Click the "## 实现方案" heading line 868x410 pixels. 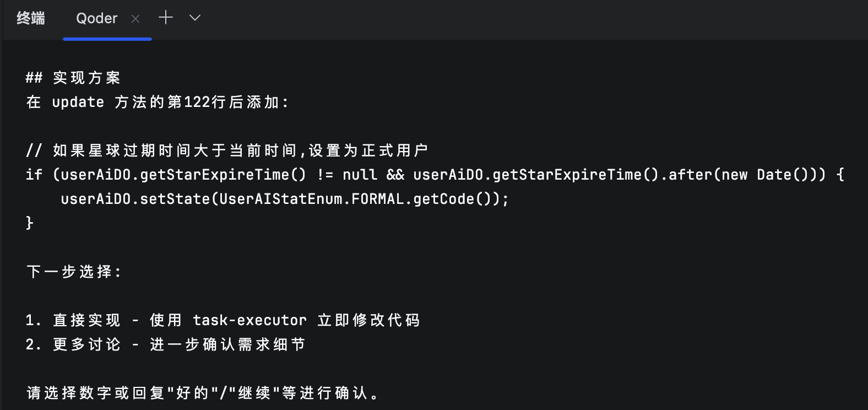pyautogui.click(x=73, y=78)
